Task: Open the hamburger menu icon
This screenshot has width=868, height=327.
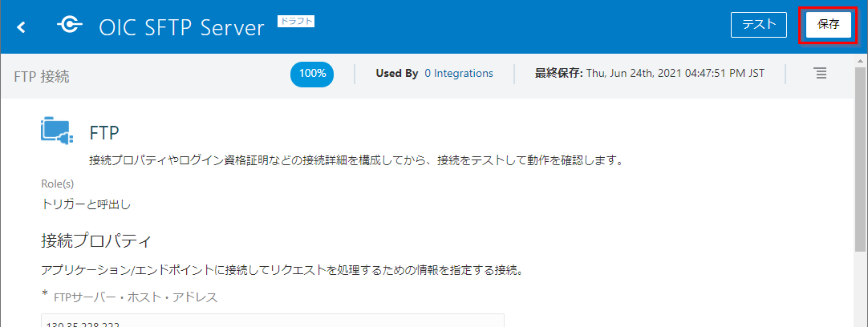Action: (820, 73)
